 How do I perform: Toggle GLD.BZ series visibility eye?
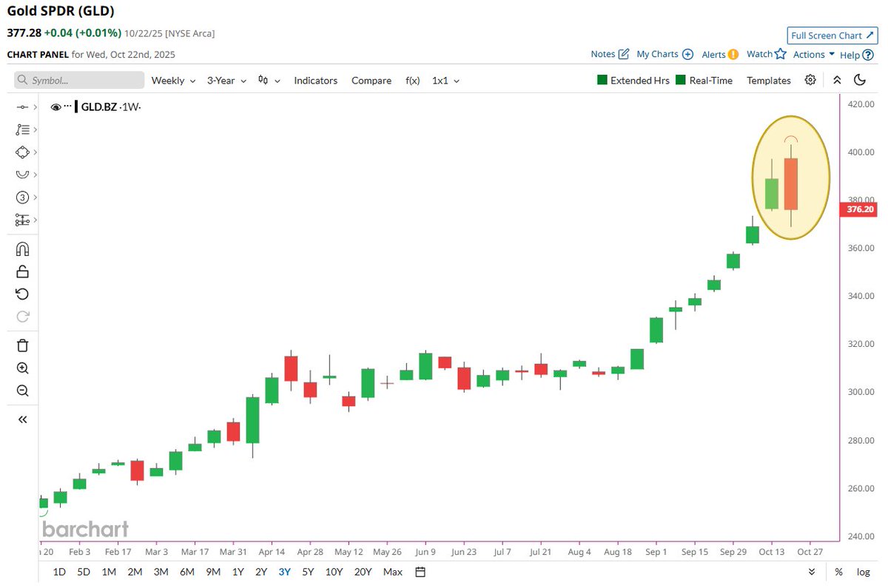pos(55,107)
